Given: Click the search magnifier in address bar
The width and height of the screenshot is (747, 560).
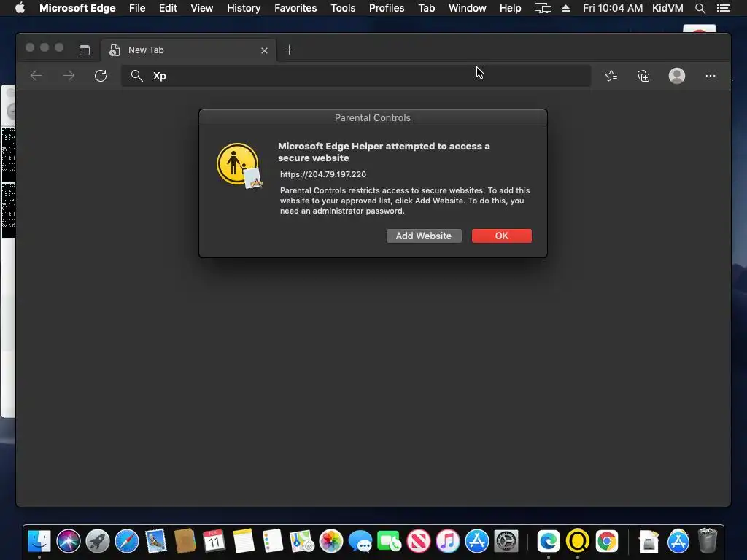Looking at the screenshot, I should point(136,76).
